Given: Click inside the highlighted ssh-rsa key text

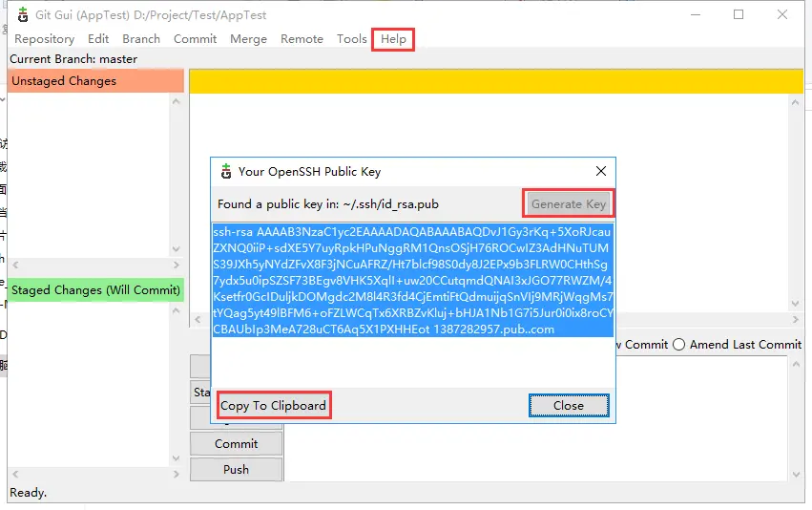Looking at the screenshot, I should pyautogui.click(x=412, y=281).
